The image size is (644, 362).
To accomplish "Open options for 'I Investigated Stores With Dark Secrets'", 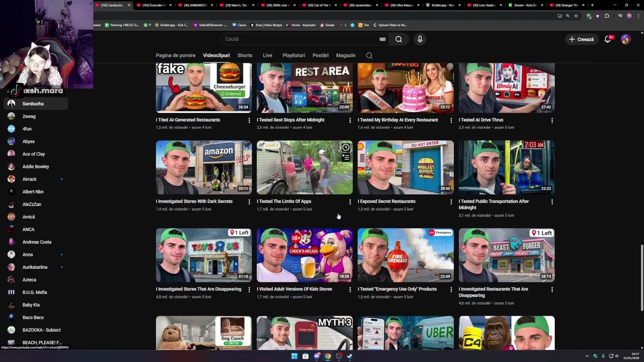I will [249, 202].
